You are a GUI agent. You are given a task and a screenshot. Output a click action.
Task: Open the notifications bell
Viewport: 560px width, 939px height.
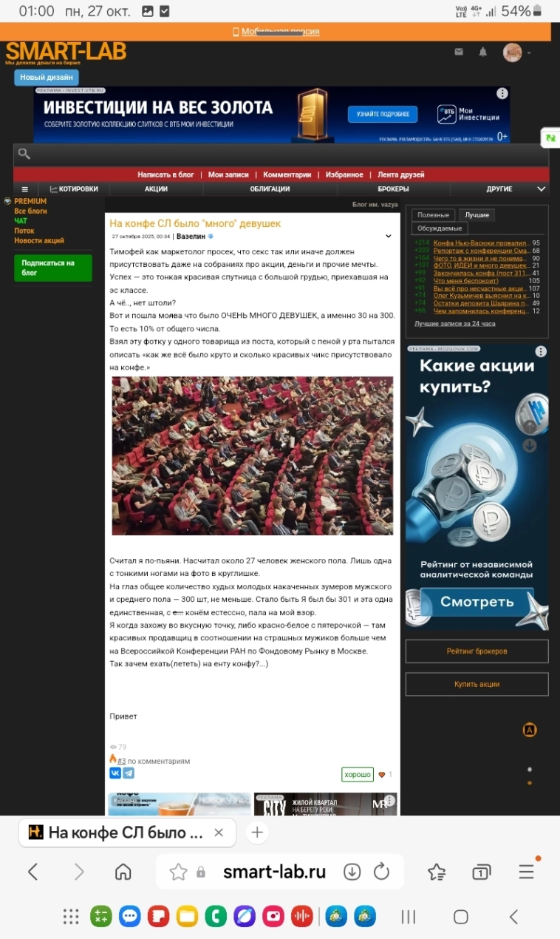(x=483, y=52)
